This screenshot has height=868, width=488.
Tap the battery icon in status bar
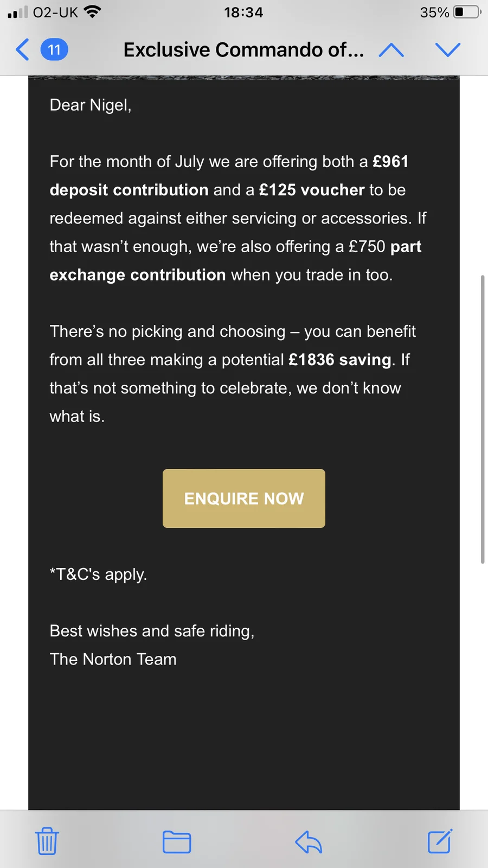(x=466, y=12)
